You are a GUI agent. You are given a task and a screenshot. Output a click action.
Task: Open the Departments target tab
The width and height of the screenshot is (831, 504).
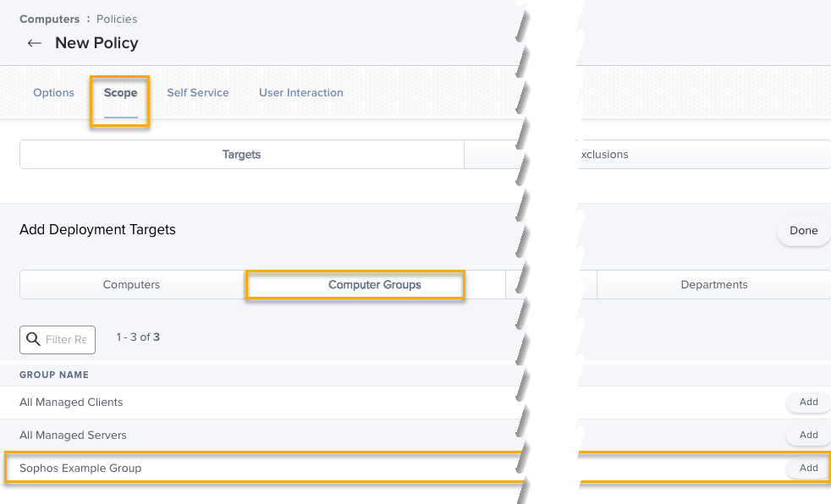pyautogui.click(x=713, y=285)
